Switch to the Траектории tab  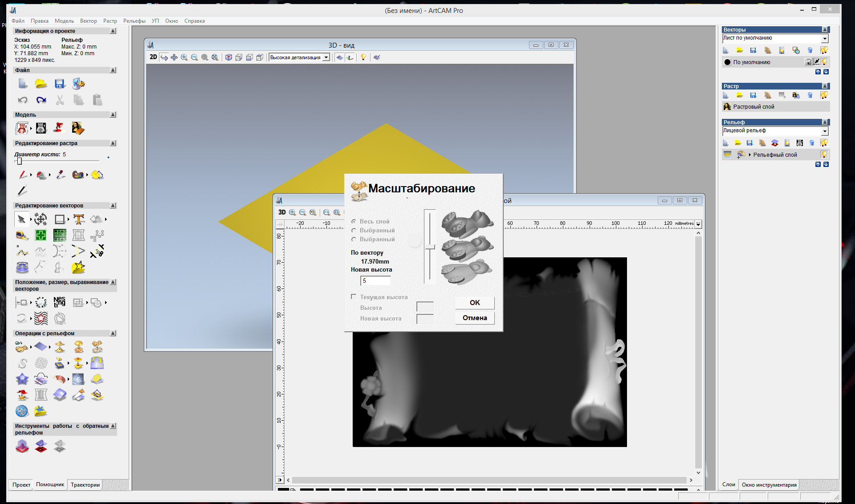(x=85, y=485)
